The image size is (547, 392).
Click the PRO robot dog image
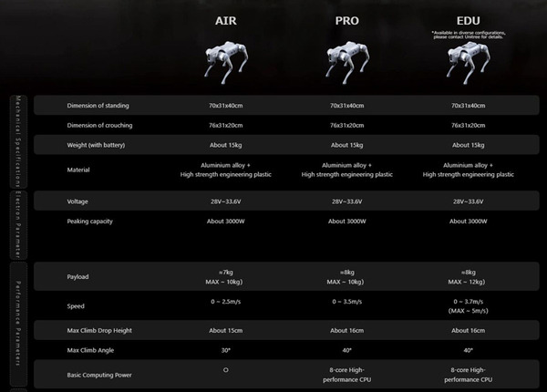coord(347,65)
